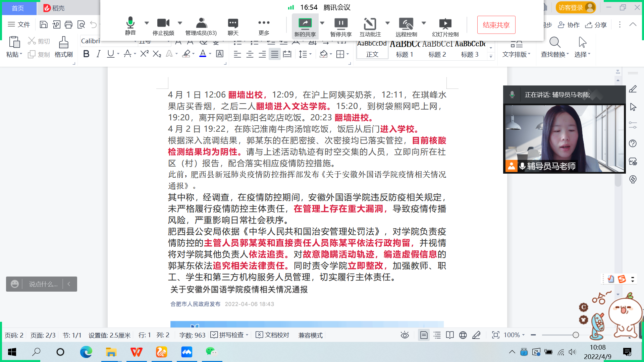Viewport: 644px width, 362px height.
Task: Stop video in meeting toolbar
Action: (163, 26)
